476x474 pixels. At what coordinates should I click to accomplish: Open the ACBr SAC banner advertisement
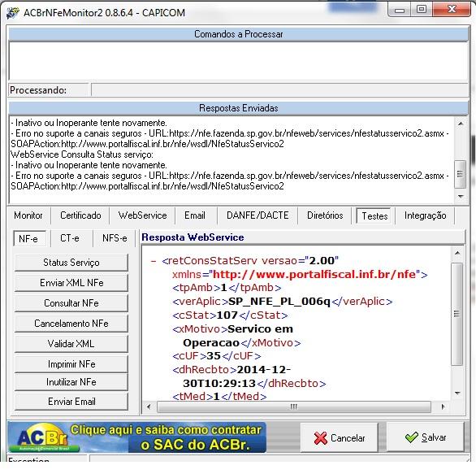click(x=137, y=437)
